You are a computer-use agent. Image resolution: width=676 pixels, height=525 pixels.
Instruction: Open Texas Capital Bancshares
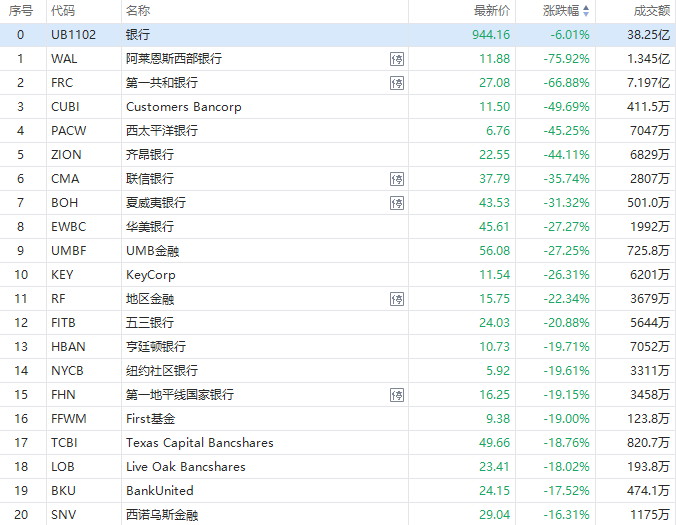(199, 443)
